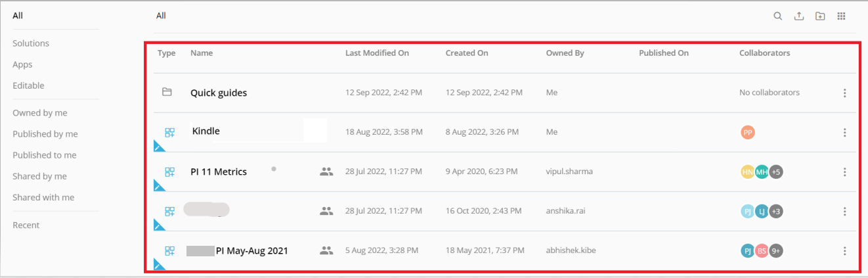The height and width of the screenshot is (278, 868).
Task: Show items Shared with me
Action: 43,197
